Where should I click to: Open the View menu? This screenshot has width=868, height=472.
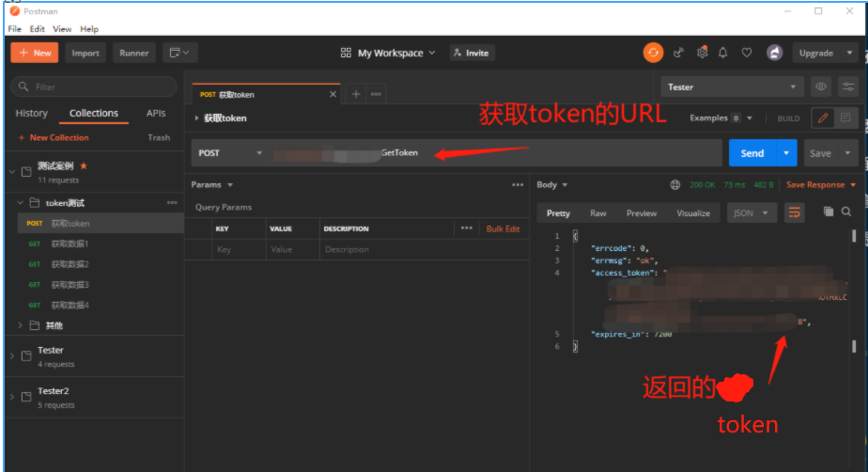(x=62, y=29)
